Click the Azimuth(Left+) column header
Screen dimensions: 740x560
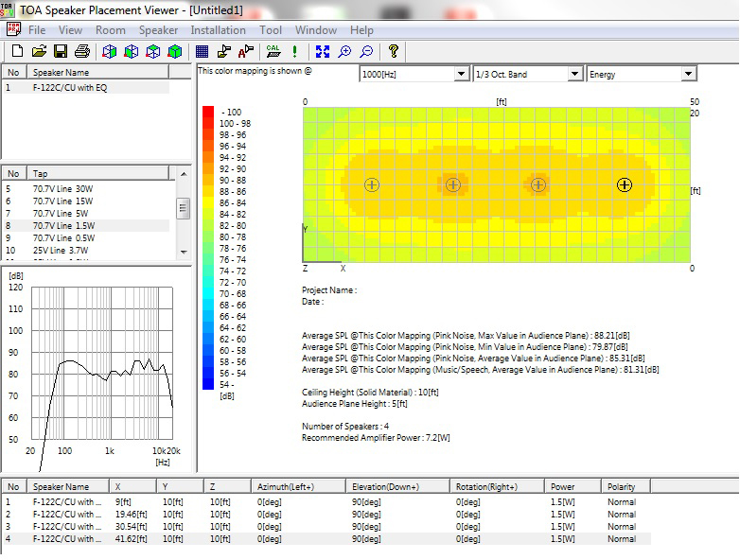coord(298,487)
